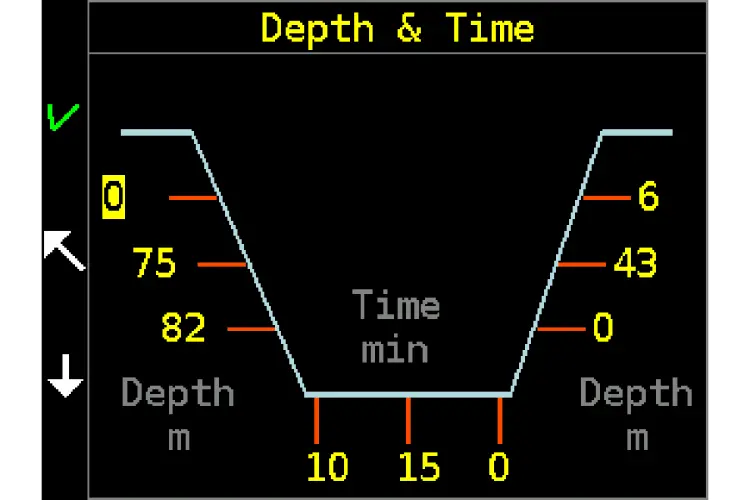Click the orange tick marker beside 75

point(222,265)
